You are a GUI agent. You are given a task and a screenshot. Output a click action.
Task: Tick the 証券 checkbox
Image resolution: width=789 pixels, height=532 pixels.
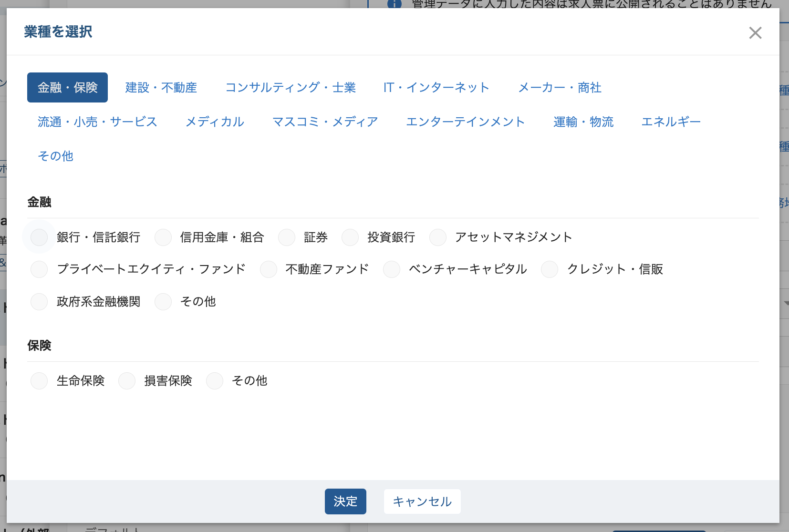pyautogui.click(x=287, y=237)
